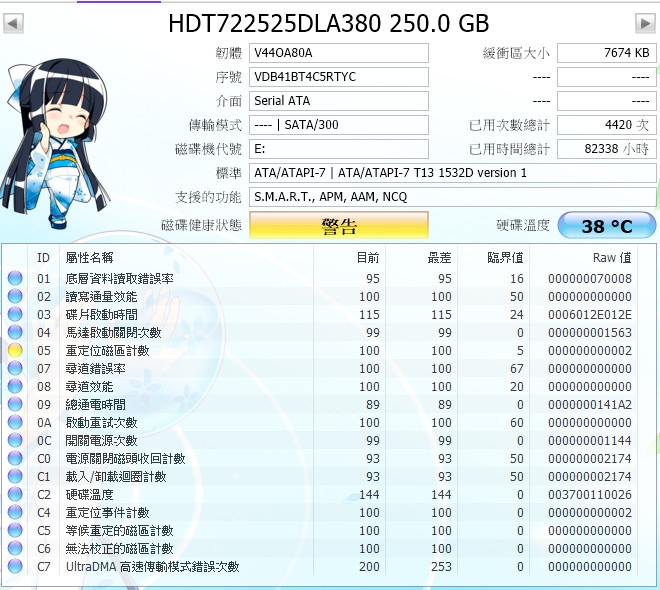Click the yellow status icon for attribute 05
660x590 pixels.
[x=15, y=350]
